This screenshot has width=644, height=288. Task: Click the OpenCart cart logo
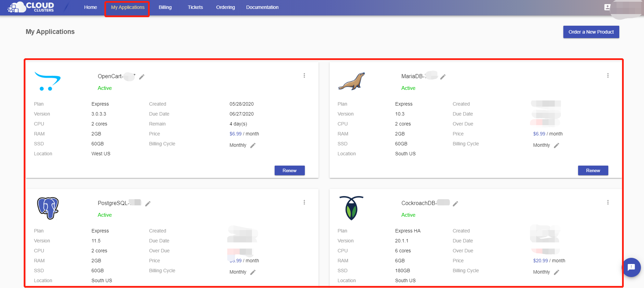[48, 81]
